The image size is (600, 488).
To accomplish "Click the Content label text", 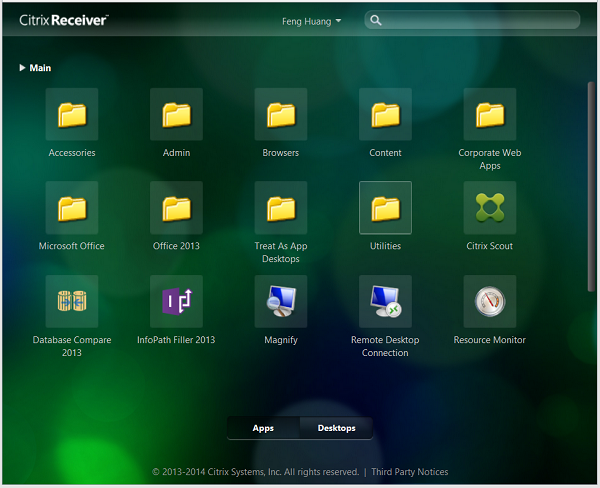I will (x=385, y=153).
